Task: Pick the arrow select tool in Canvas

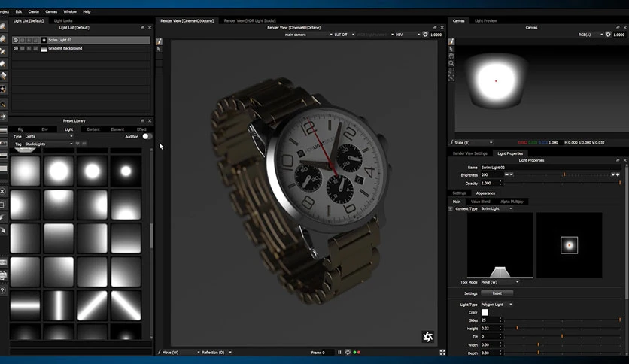Action: tap(451, 49)
